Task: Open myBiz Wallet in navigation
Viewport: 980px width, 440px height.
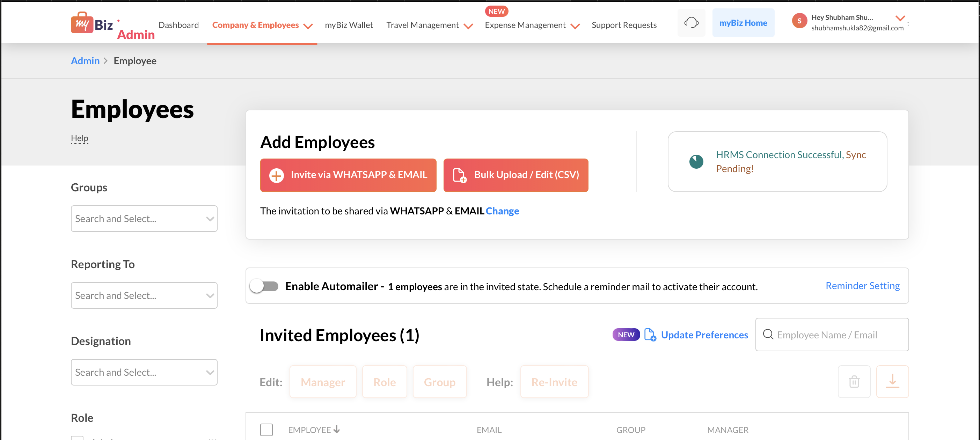Action: pos(349,25)
